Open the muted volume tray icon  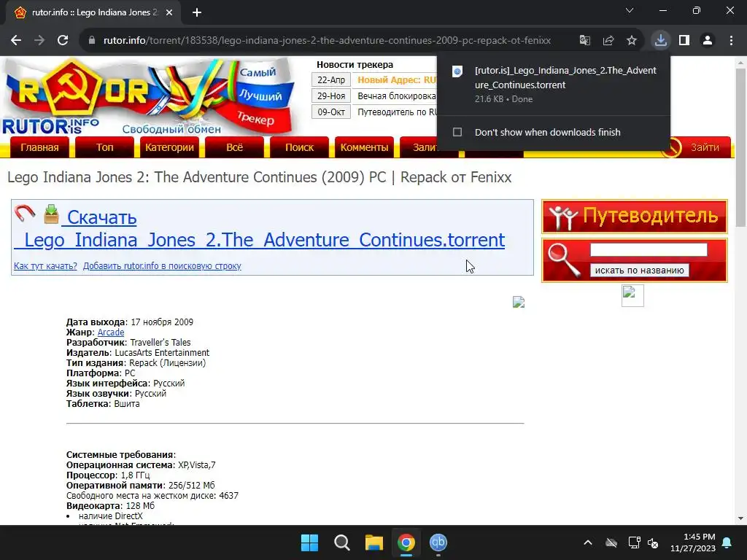pyautogui.click(x=653, y=542)
